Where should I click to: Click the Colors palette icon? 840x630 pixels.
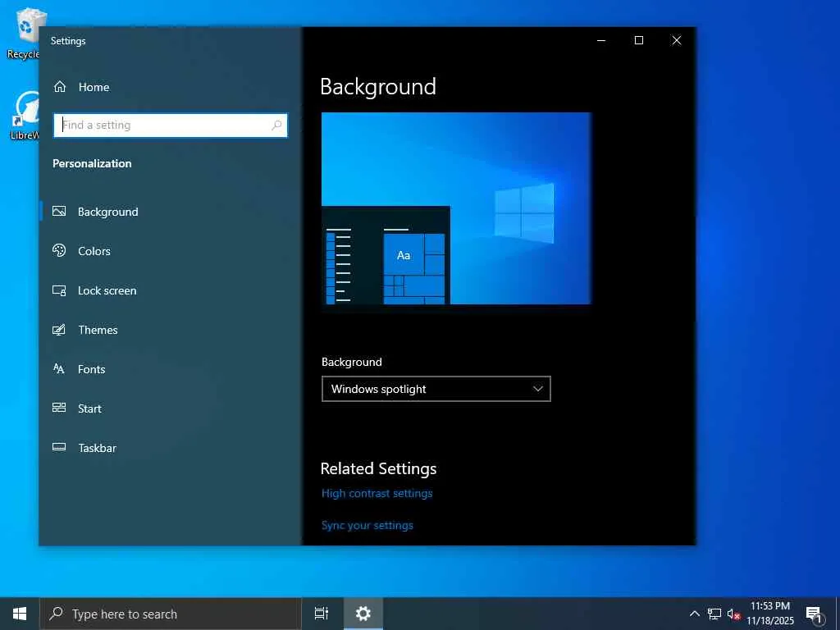click(x=59, y=250)
